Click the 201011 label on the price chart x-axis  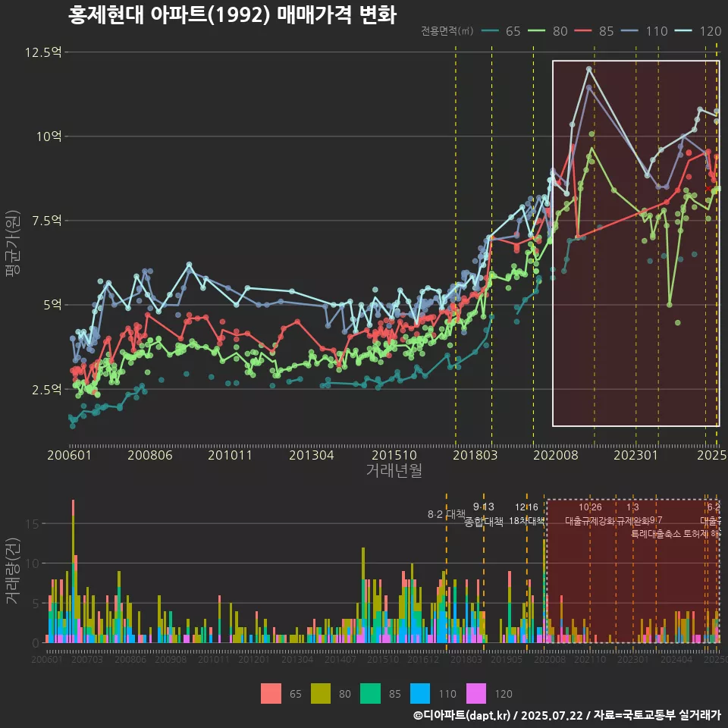[230, 455]
